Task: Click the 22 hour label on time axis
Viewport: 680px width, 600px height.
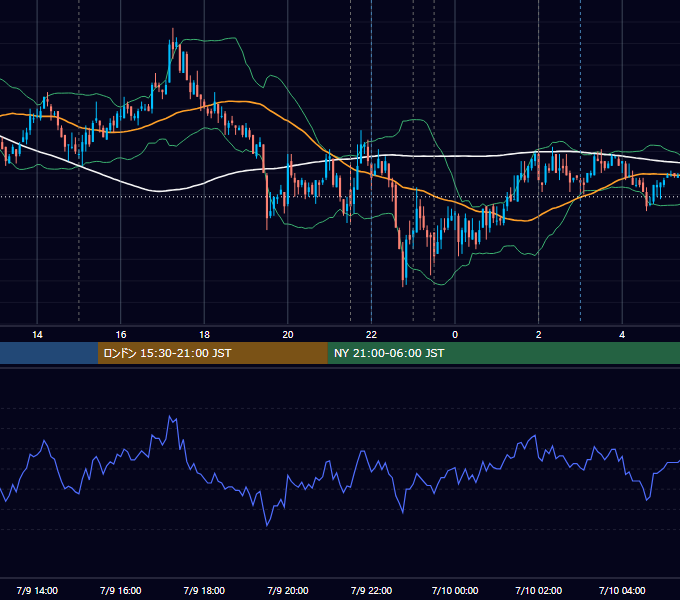Action: click(371, 335)
